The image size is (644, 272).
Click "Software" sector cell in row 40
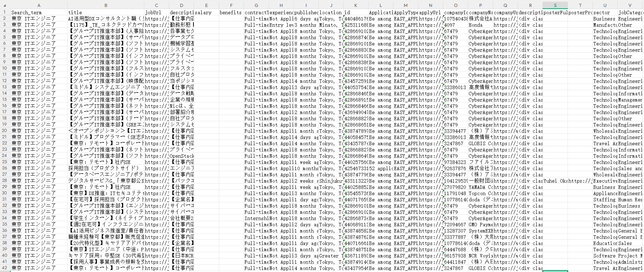pos(605,256)
